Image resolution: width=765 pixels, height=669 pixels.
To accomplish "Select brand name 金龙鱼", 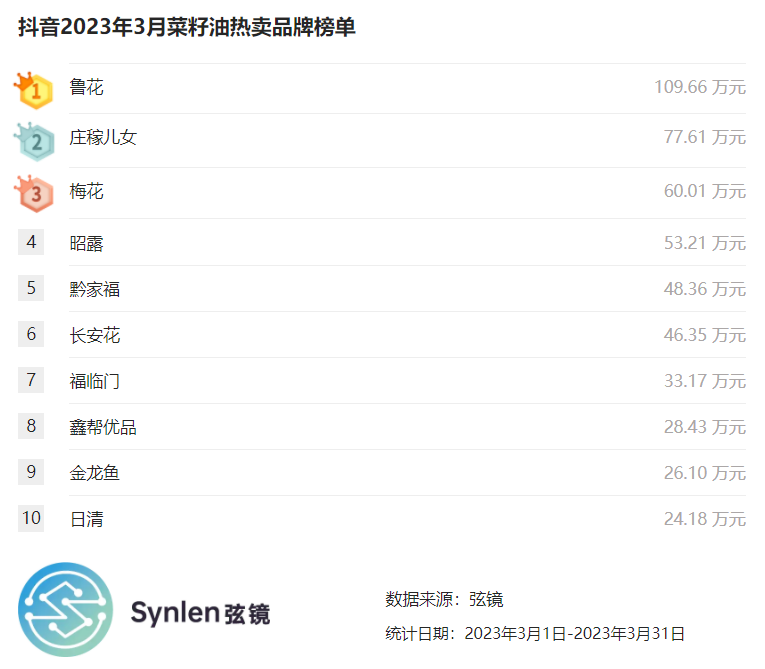I will pos(95,473).
